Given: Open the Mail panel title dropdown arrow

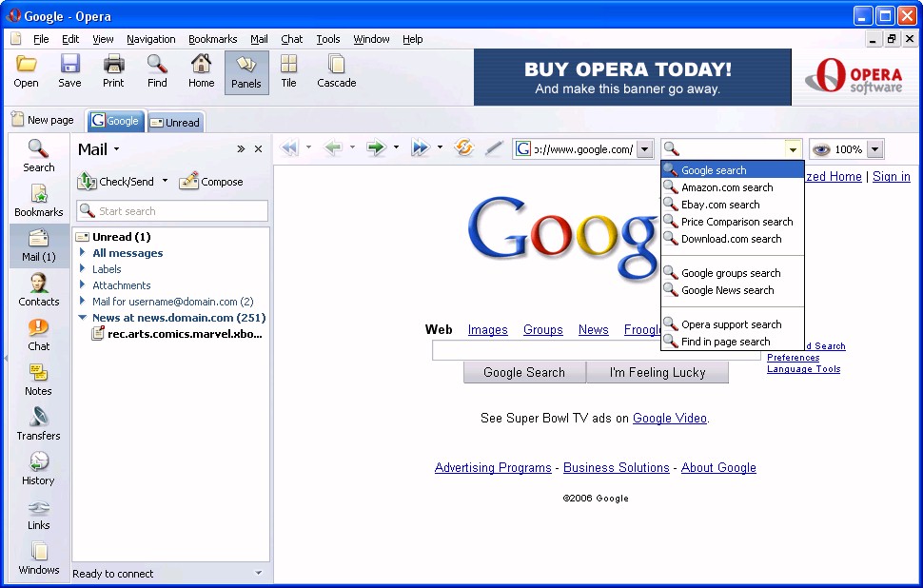Looking at the screenshot, I should point(116,149).
